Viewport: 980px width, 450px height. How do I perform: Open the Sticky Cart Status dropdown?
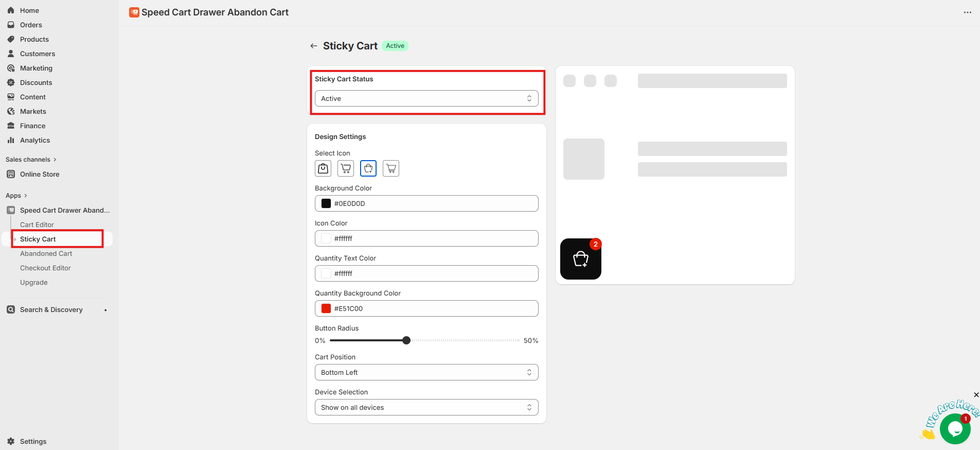[x=426, y=98]
